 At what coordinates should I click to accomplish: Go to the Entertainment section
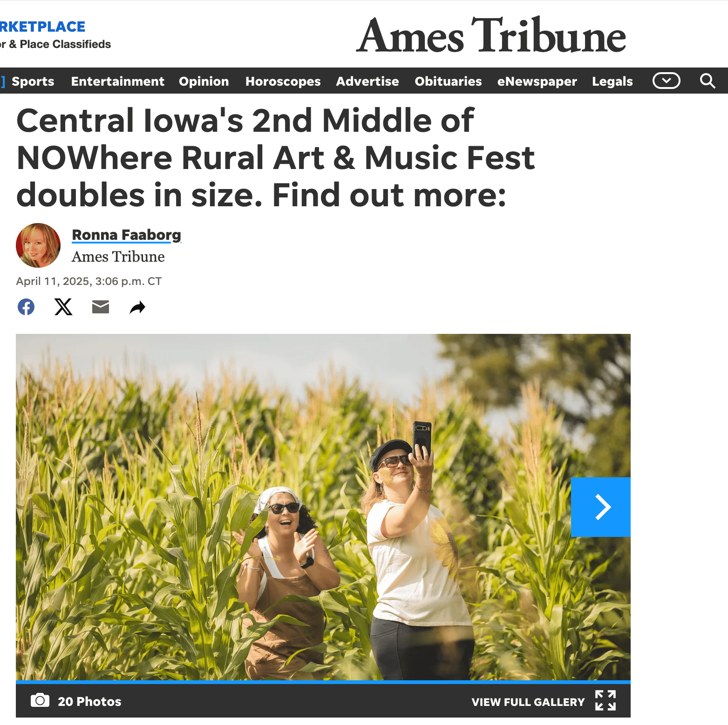(118, 81)
